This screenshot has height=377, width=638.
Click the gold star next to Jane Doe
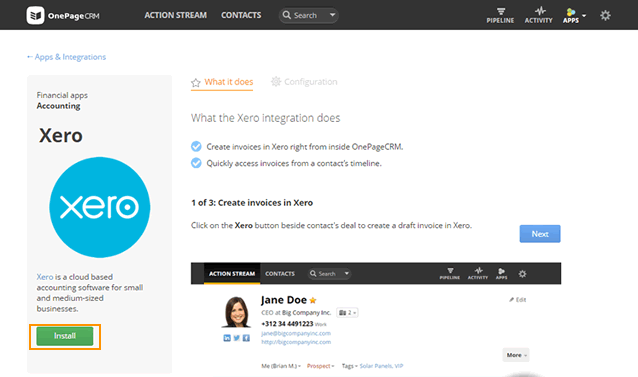tap(312, 301)
